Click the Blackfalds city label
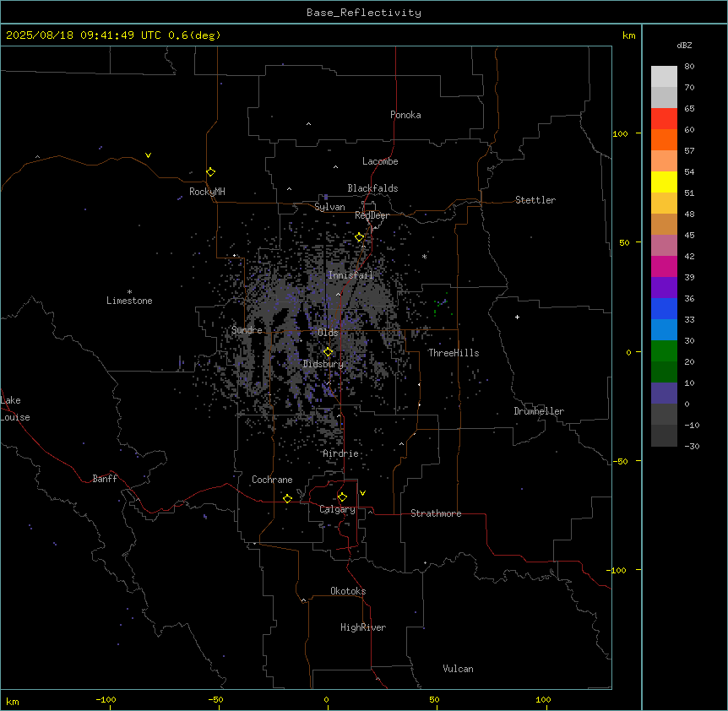This screenshot has height=711, width=728. 372,188
